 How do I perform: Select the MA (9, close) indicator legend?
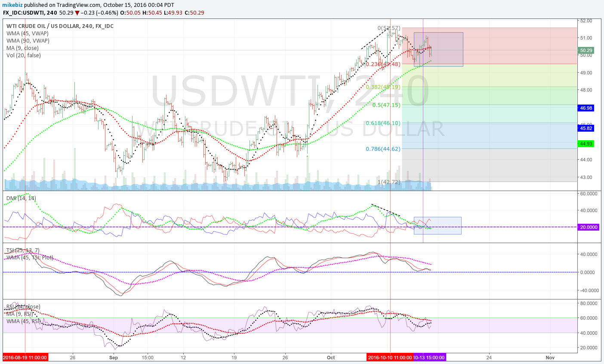tap(22, 48)
